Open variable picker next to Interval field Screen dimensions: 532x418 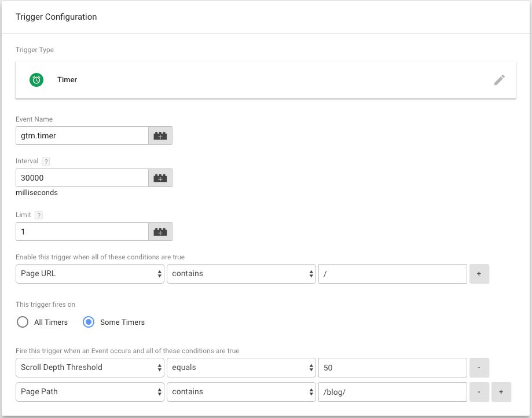pyautogui.click(x=160, y=178)
